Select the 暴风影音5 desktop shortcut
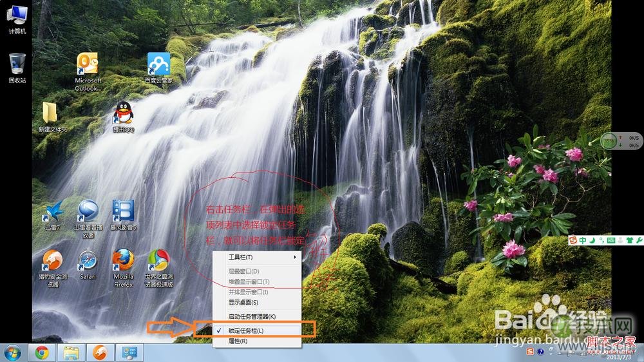This screenshot has width=644, height=362. pyautogui.click(x=123, y=215)
